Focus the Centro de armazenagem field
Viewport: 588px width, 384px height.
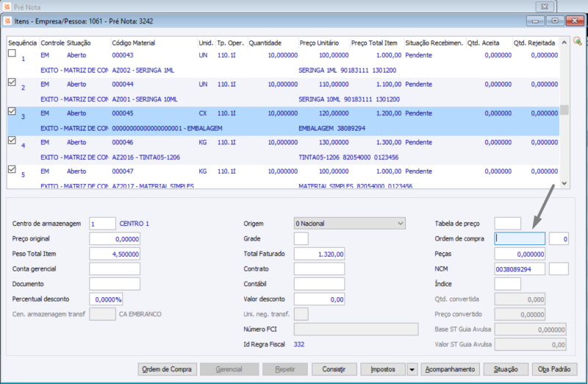pyautogui.click(x=102, y=224)
